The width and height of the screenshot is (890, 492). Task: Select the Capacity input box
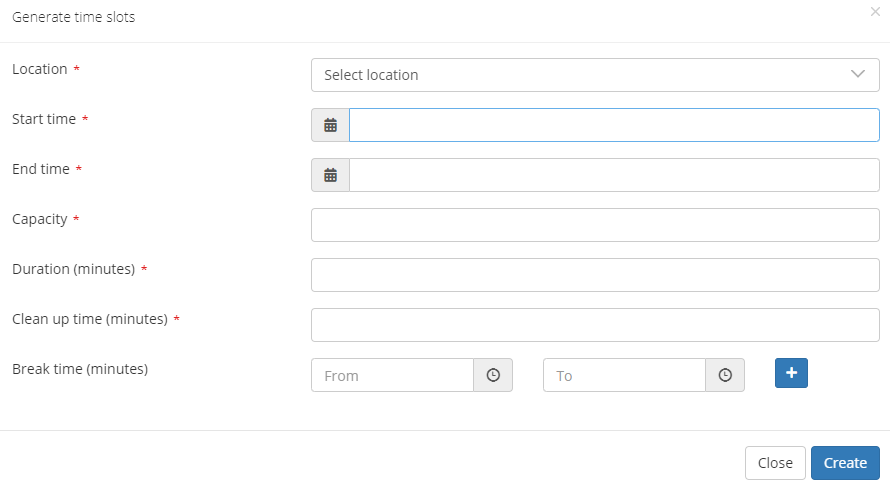tap(595, 225)
